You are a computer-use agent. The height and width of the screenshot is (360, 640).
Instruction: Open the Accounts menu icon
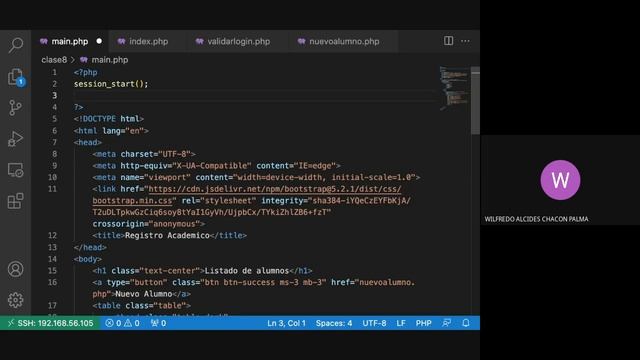tap(16, 269)
